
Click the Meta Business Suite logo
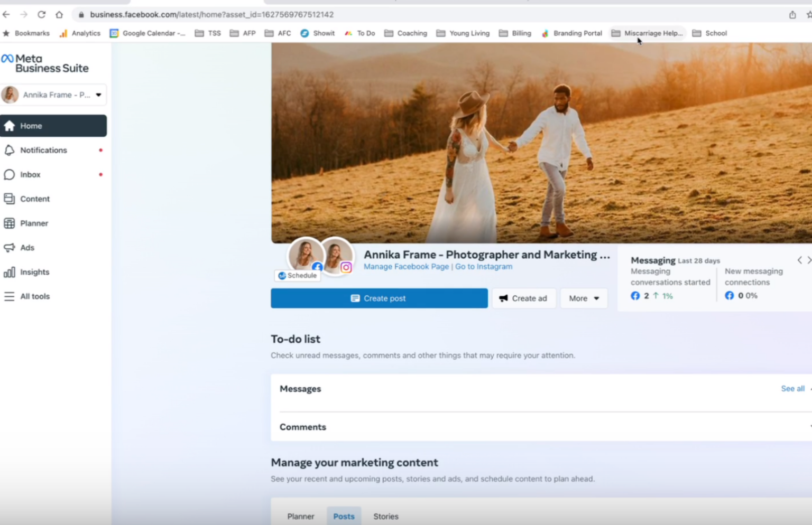45,62
